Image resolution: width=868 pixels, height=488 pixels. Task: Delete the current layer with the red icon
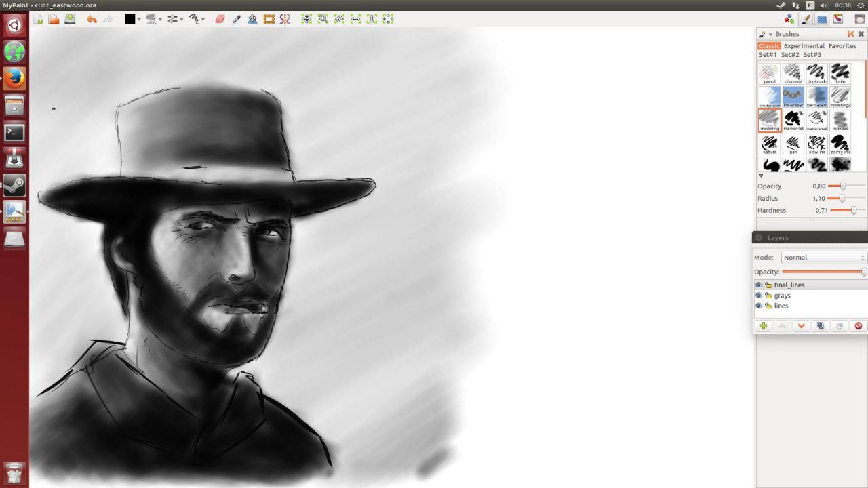pos(858,326)
